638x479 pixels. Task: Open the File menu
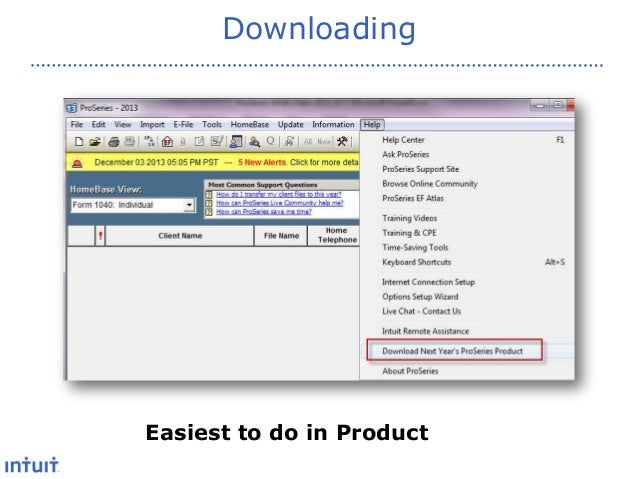(x=76, y=125)
